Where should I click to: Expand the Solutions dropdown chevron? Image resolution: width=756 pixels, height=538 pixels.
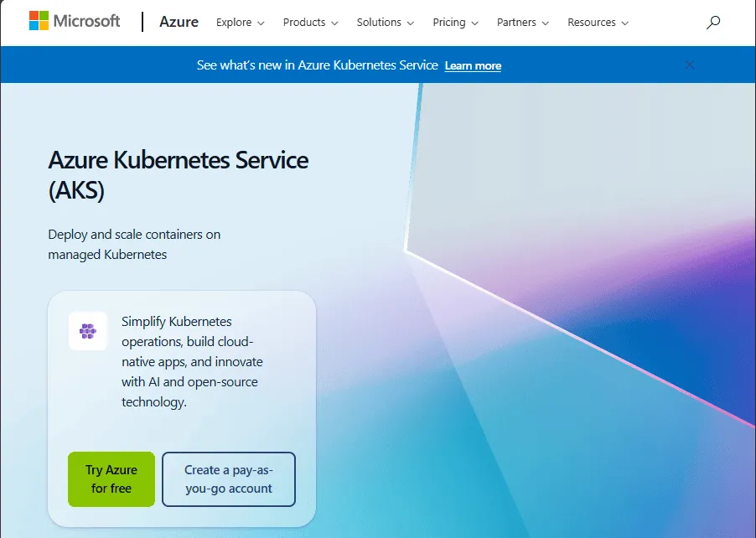[x=410, y=23]
